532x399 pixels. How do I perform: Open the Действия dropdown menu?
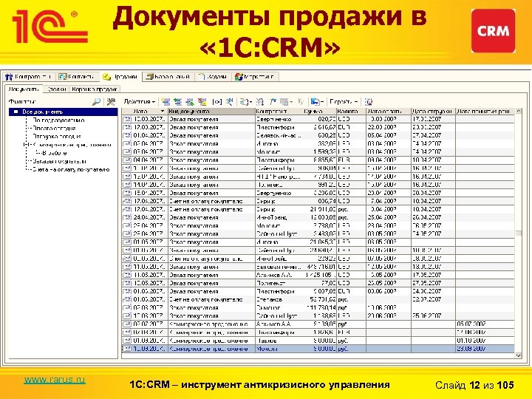point(140,101)
